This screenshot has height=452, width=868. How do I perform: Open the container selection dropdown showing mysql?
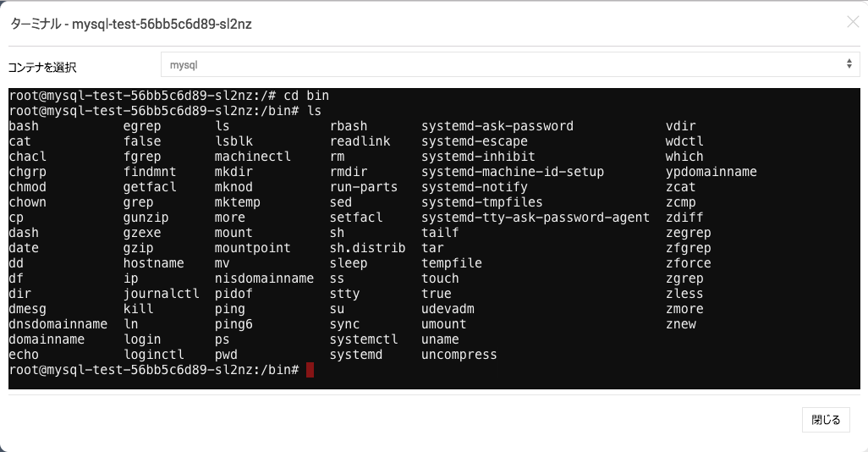click(510, 65)
